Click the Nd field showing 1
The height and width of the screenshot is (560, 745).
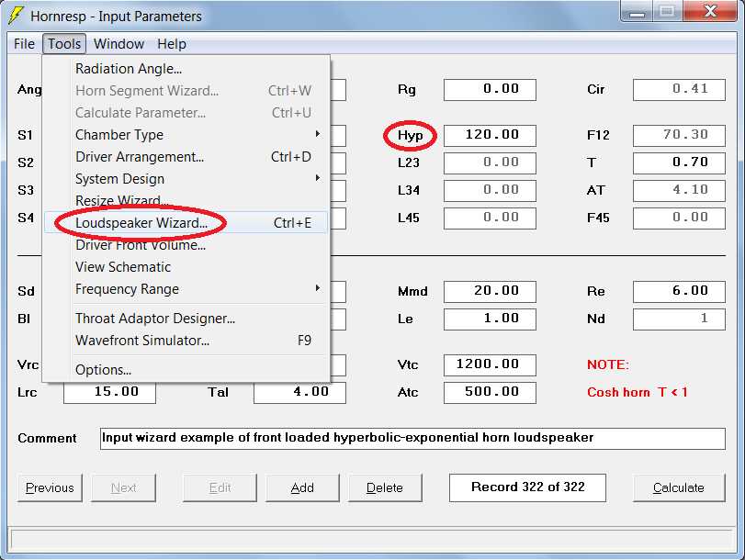[x=679, y=319]
